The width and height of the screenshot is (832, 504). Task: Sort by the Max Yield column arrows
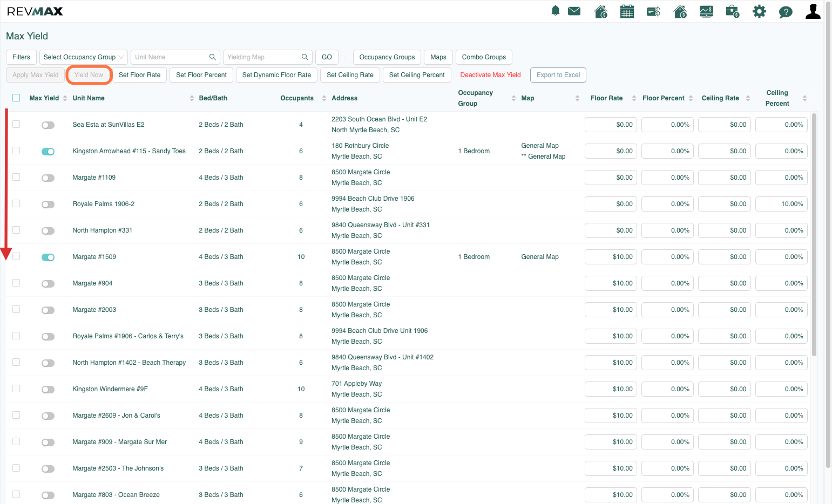tap(65, 98)
